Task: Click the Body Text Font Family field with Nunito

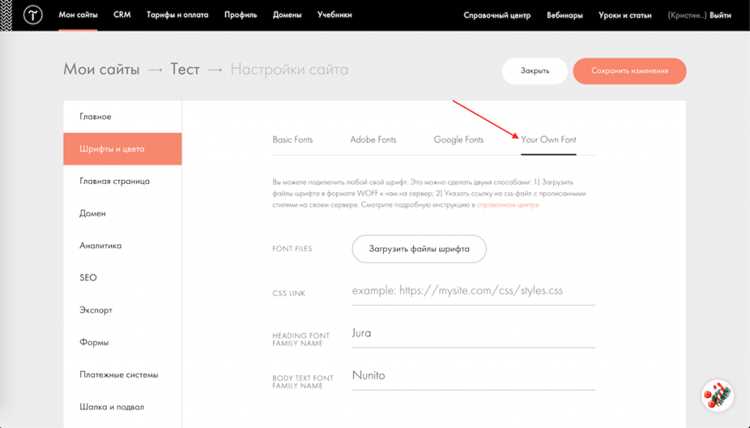Action: (x=474, y=376)
